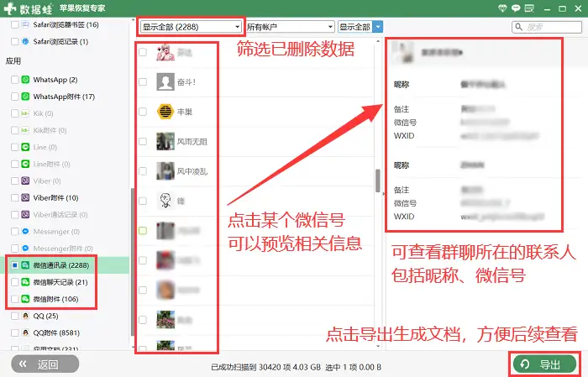This screenshot has width=588, height=377.
Task: Click the Viber (0) icon
Action: pyautogui.click(x=25, y=181)
